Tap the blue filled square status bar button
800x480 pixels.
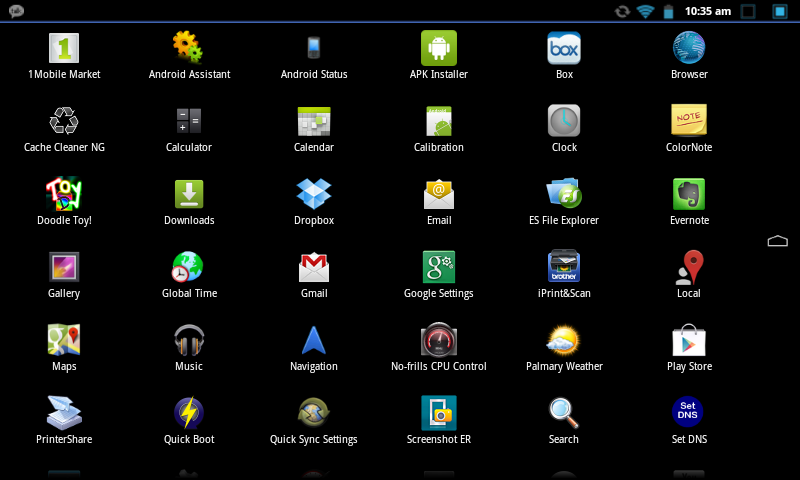(x=780, y=11)
